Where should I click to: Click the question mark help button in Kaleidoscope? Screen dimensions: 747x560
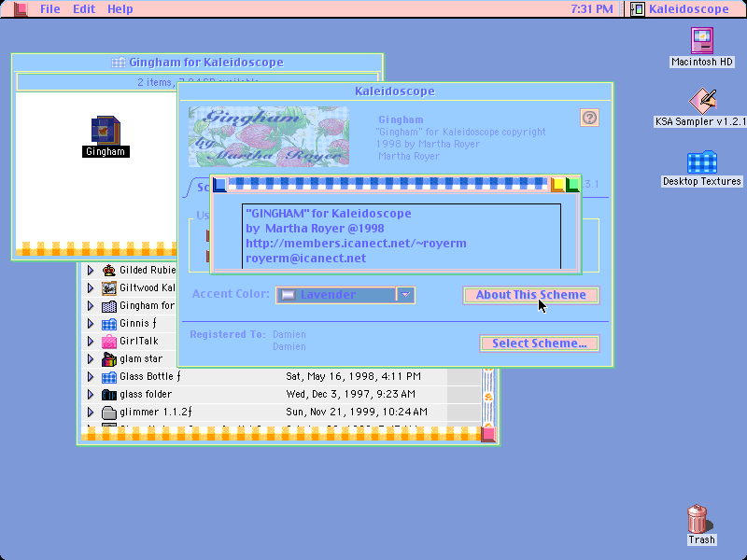(590, 118)
